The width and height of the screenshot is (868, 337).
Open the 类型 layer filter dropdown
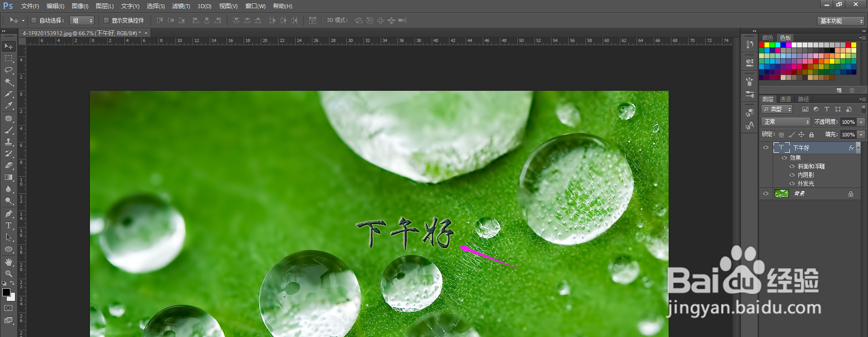click(777, 109)
